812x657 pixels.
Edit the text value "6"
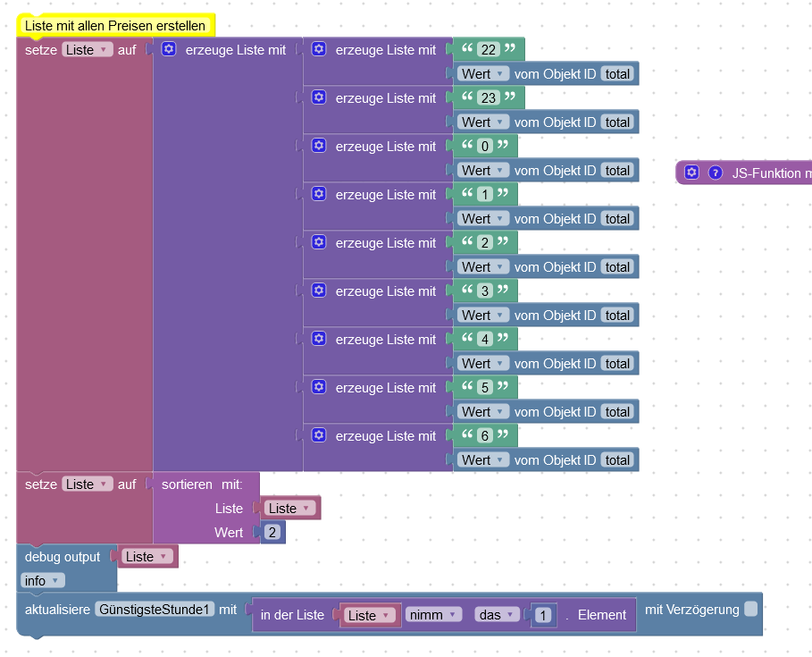[485, 435]
